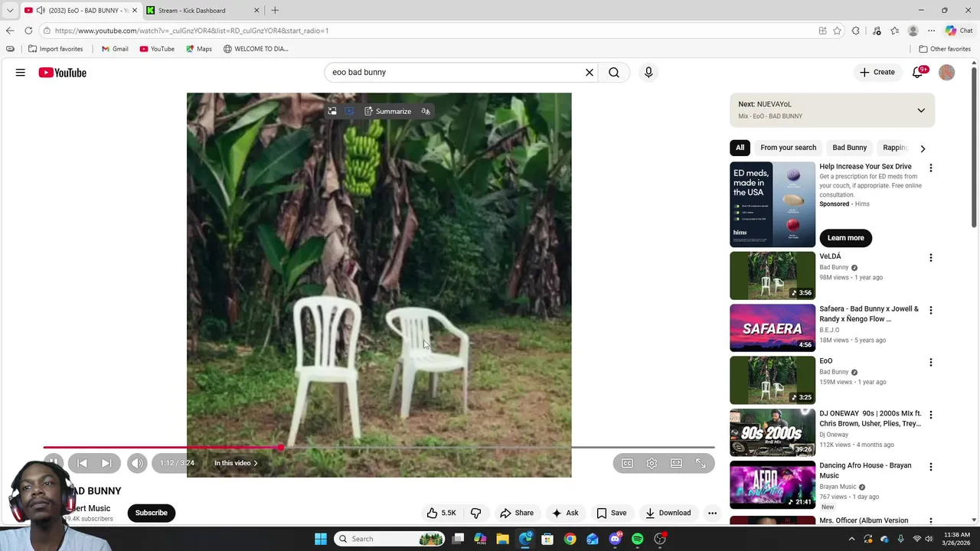Open YouTube notifications bell

coord(918,73)
